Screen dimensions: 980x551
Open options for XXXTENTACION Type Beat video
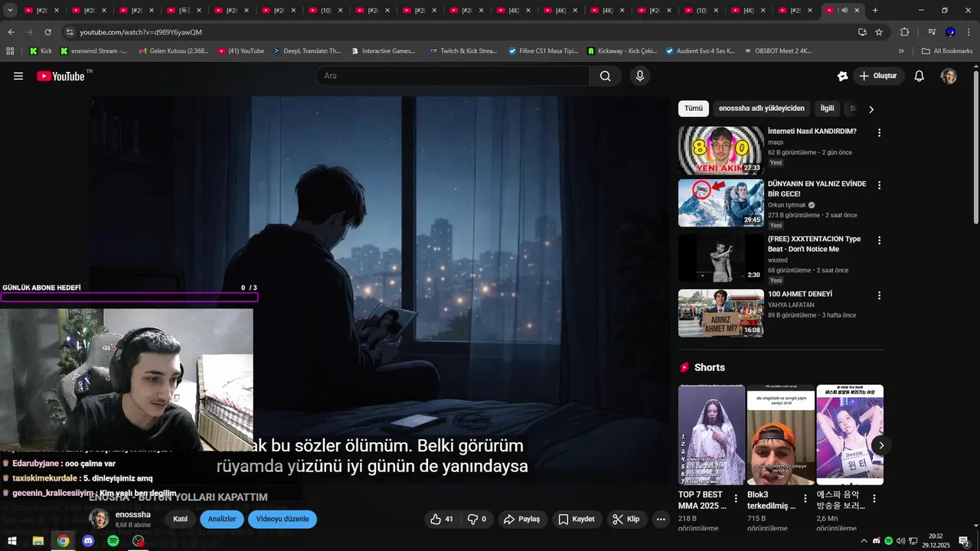[x=879, y=240]
